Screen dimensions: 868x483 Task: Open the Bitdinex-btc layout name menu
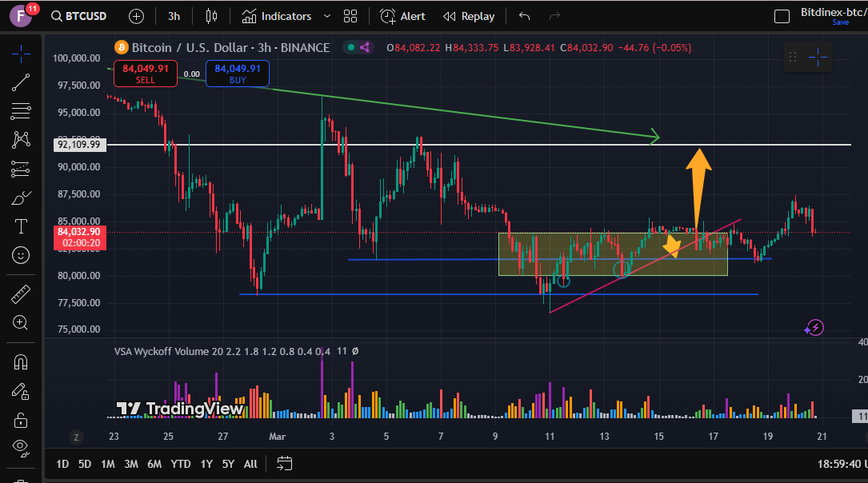click(833, 12)
